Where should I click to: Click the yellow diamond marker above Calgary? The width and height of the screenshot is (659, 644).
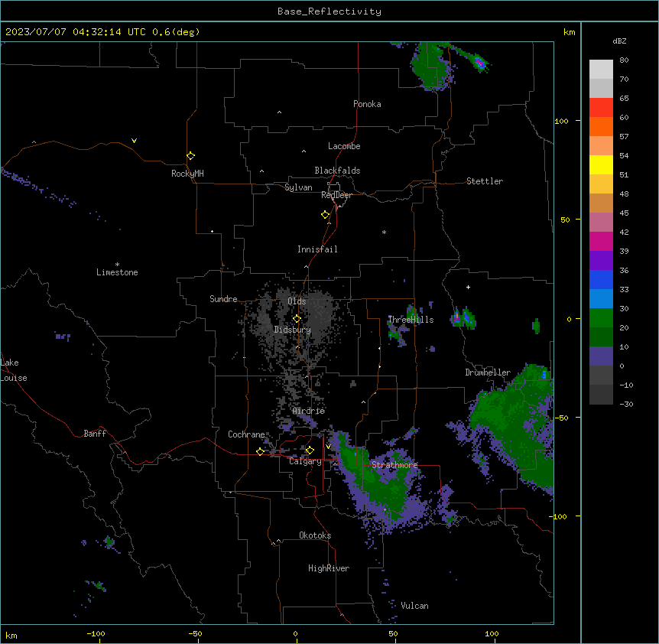pyautogui.click(x=310, y=450)
